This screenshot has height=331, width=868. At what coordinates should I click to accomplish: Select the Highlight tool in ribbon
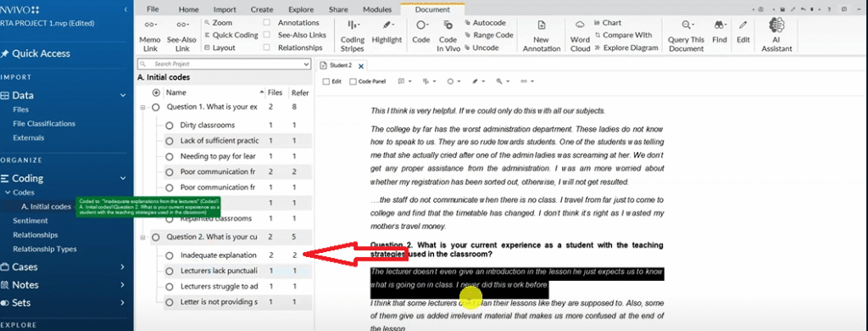point(387,32)
